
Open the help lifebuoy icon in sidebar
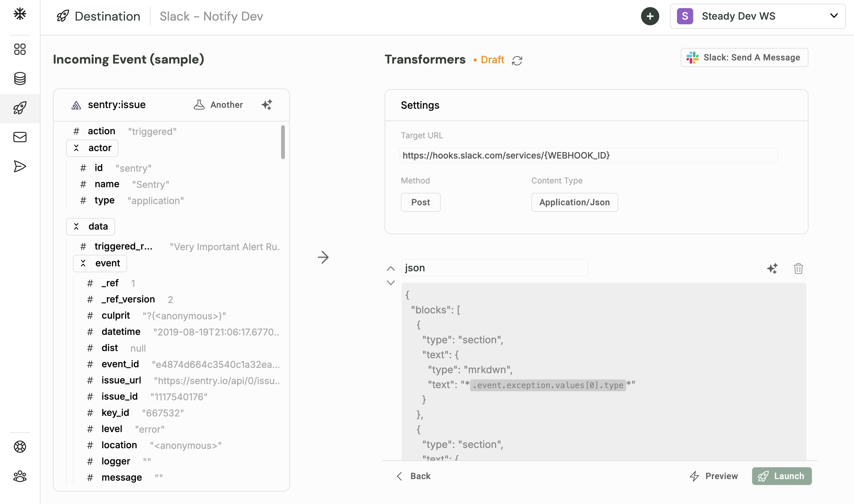click(20, 447)
